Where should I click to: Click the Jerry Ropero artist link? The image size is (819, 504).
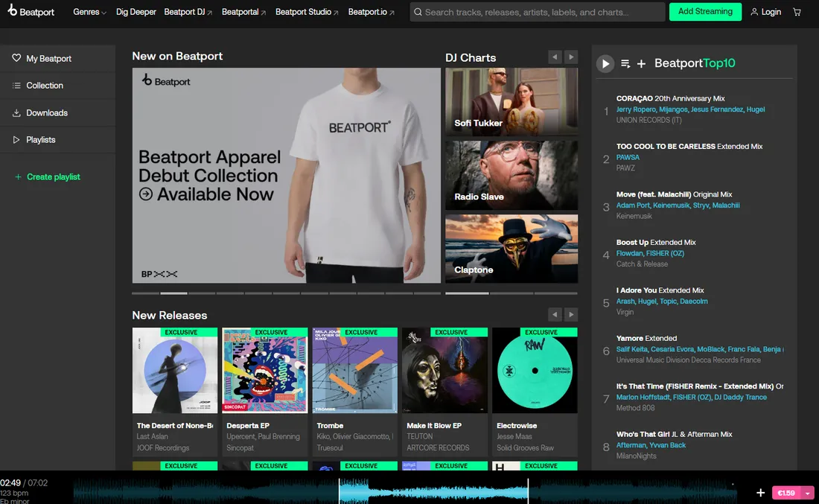636,109
